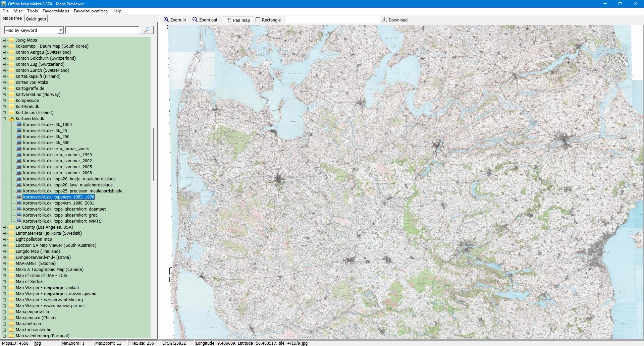Select Kortoverblik.dk- topo4cm_1980_2001 map
This screenshot has width=644, height=346.
click(58, 203)
